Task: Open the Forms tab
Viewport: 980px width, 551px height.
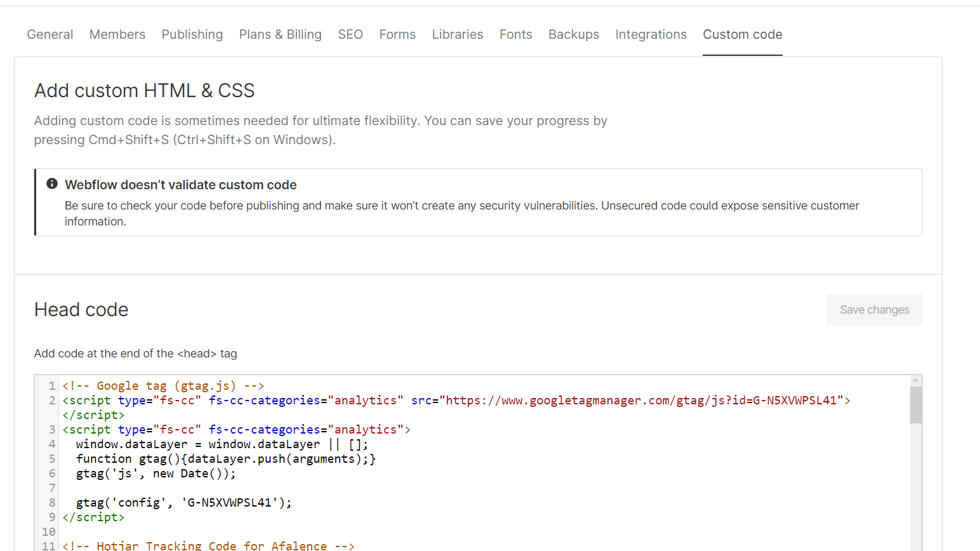Action: tap(397, 34)
